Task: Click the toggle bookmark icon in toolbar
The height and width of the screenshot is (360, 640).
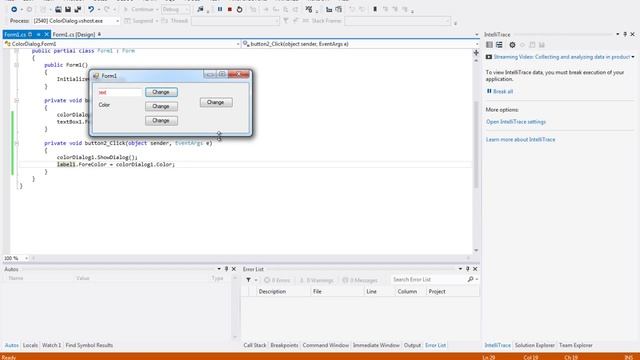Action: click(x=375, y=9)
